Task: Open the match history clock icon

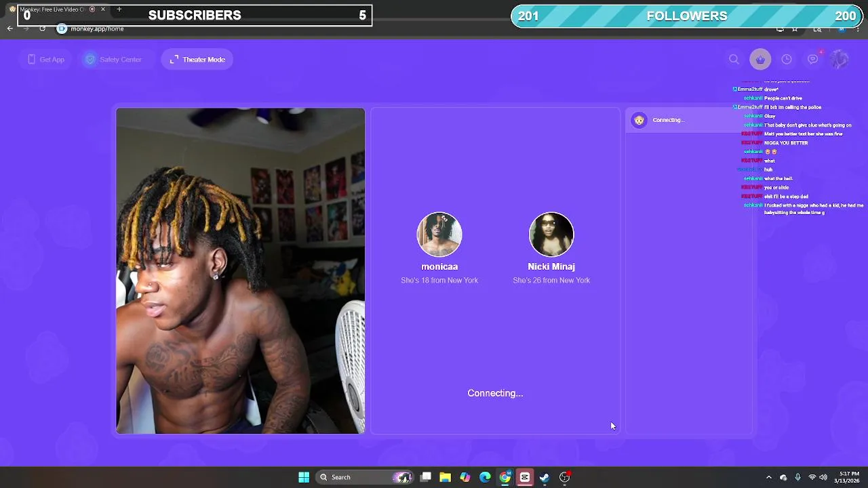Action: click(x=787, y=60)
